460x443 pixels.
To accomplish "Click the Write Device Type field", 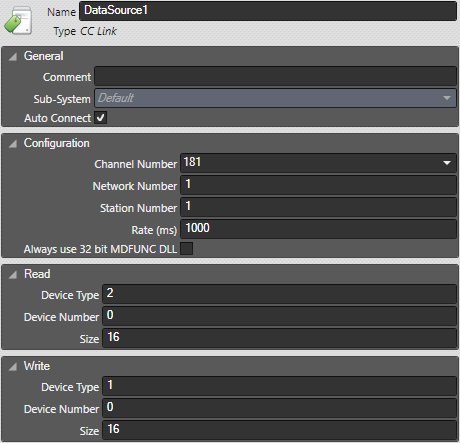I will pos(279,386).
